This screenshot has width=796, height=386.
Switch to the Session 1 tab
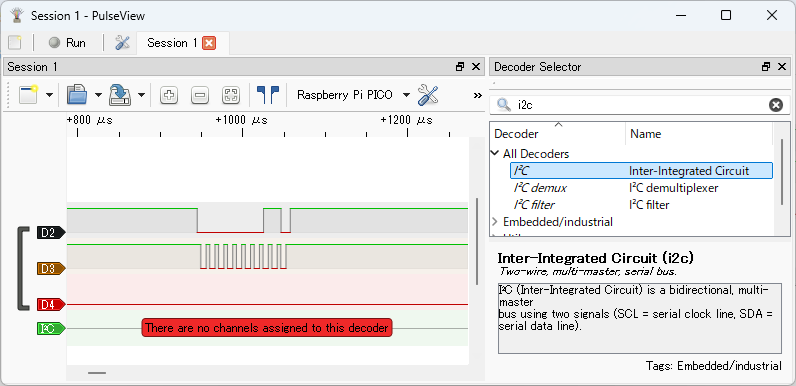[x=172, y=43]
